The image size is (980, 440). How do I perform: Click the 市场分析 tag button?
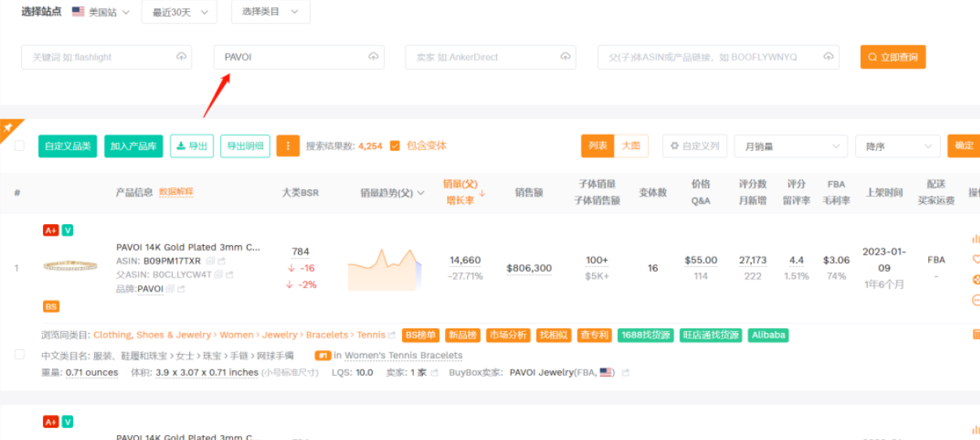[x=508, y=335]
